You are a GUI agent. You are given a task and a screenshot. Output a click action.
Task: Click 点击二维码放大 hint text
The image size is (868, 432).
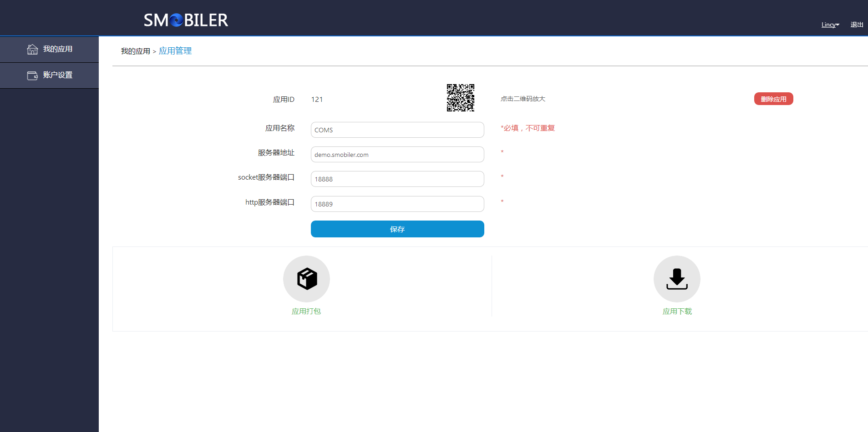(x=523, y=99)
